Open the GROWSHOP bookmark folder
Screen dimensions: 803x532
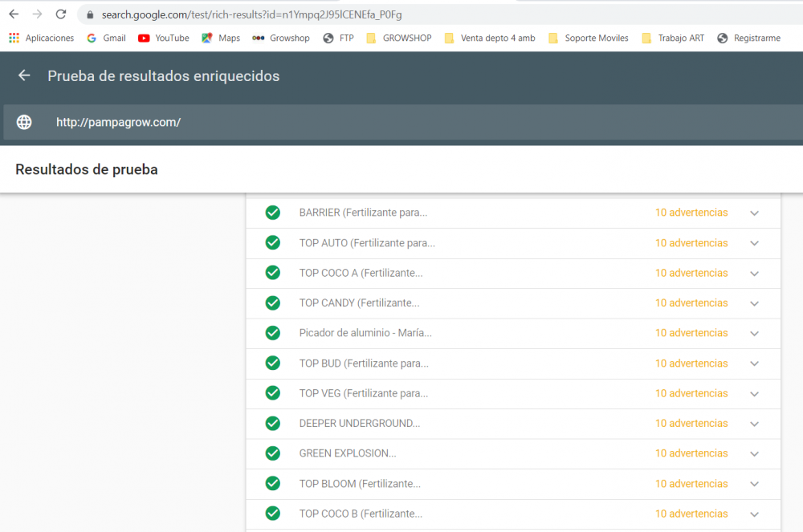point(399,38)
